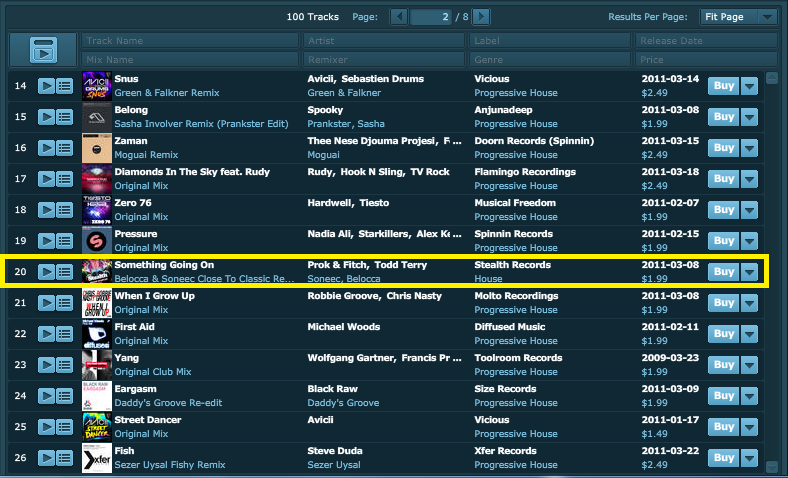Expand buy options for Zero 76

(x=749, y=210)
